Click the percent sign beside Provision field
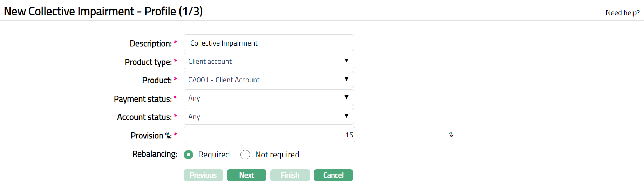Image resolution: width=644 pixels, height=185 pixels. pyautogui.click(x=451, y=135)
